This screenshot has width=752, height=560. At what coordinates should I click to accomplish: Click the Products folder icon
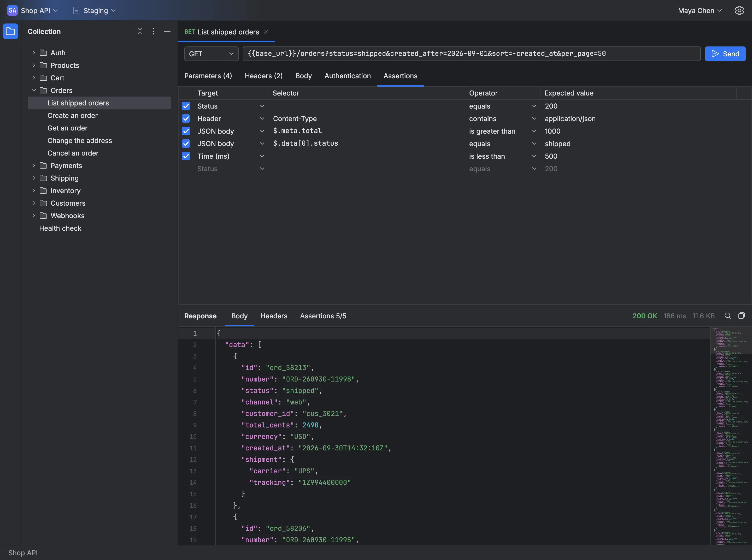pos(43,65)
